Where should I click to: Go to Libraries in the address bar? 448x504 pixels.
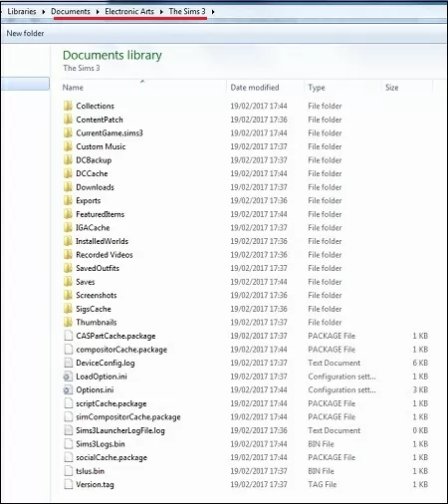point(22,11)
